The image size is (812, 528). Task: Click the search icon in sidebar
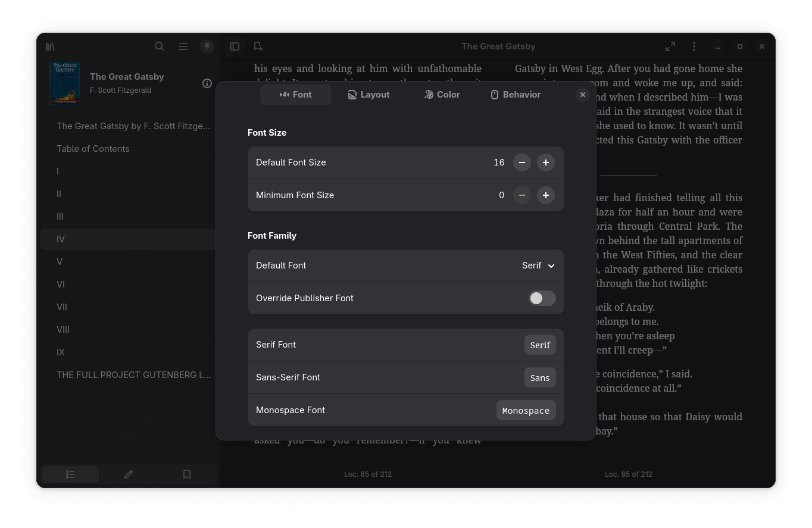click(x=160, y=46)
